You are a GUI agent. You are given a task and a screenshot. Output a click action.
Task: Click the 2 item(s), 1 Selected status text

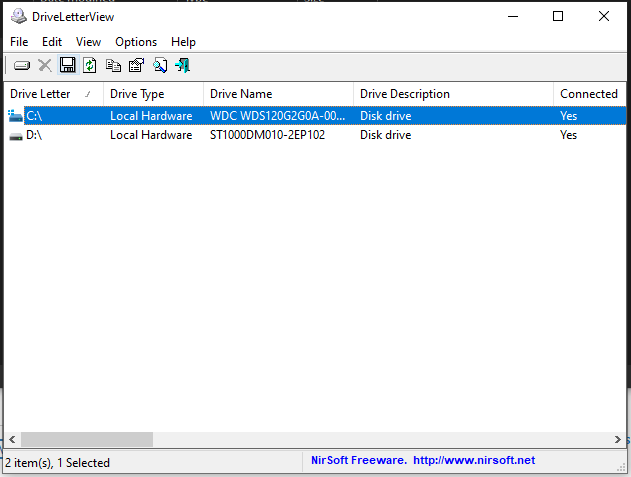(58, 463)
